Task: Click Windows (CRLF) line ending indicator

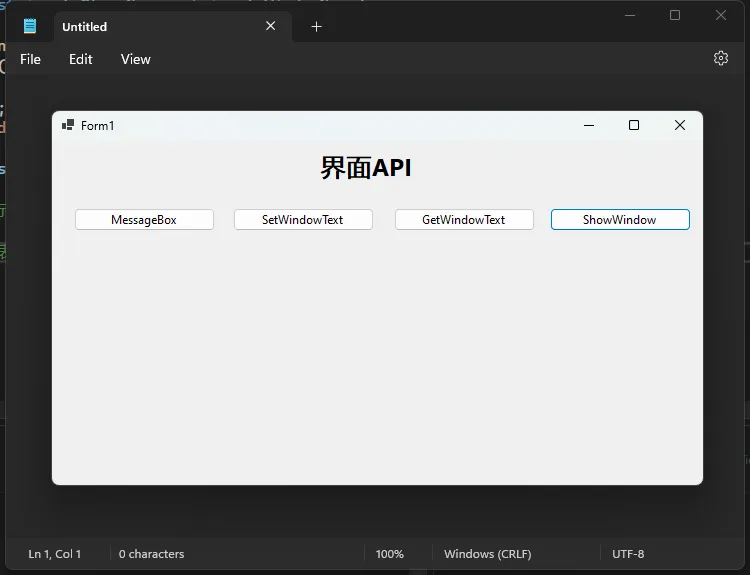Action: (487, 554)
